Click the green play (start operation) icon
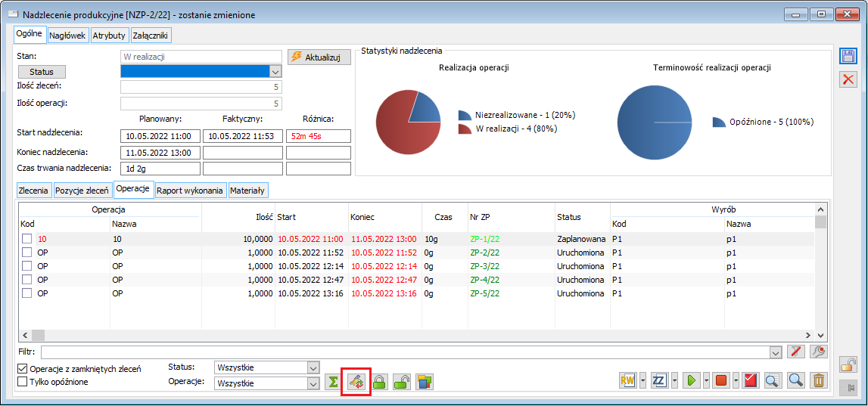 pyautogui.click(x=692, y=380)
